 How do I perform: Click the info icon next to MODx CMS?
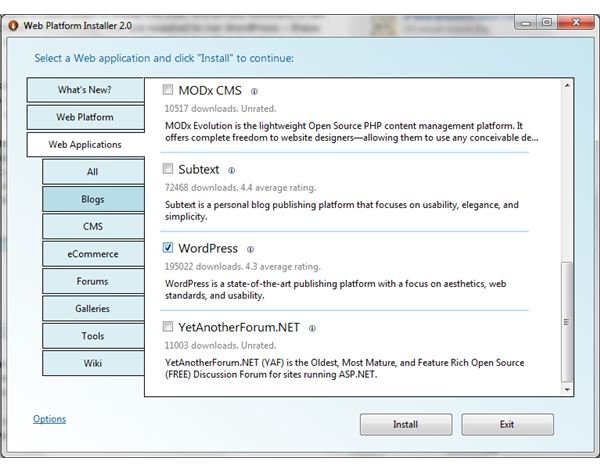[254, 91]
